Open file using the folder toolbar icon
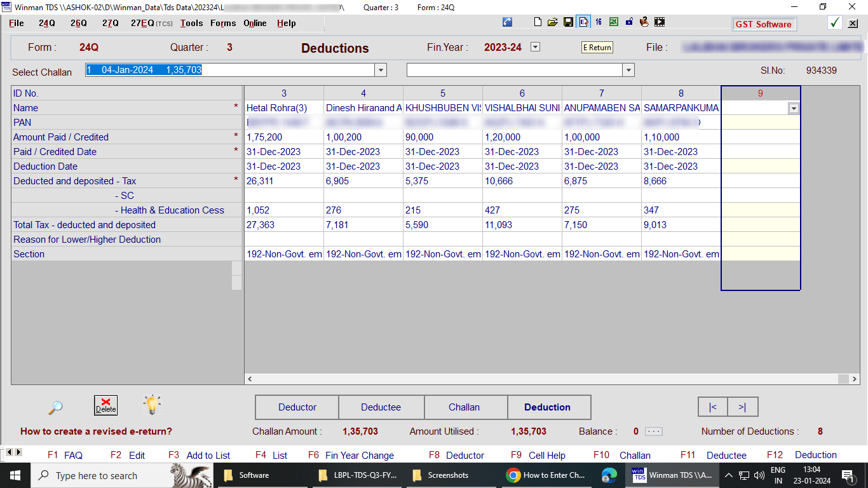 coord(553,22)
